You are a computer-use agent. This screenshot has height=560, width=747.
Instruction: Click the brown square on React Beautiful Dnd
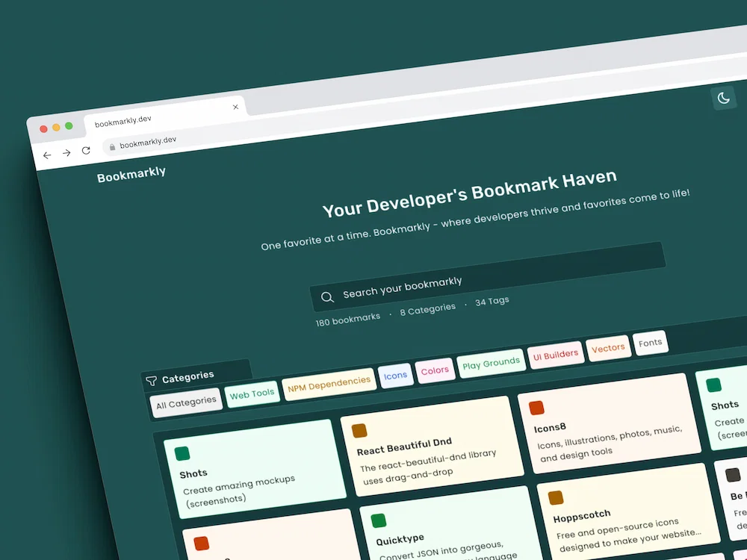click(x=359, y=431)
